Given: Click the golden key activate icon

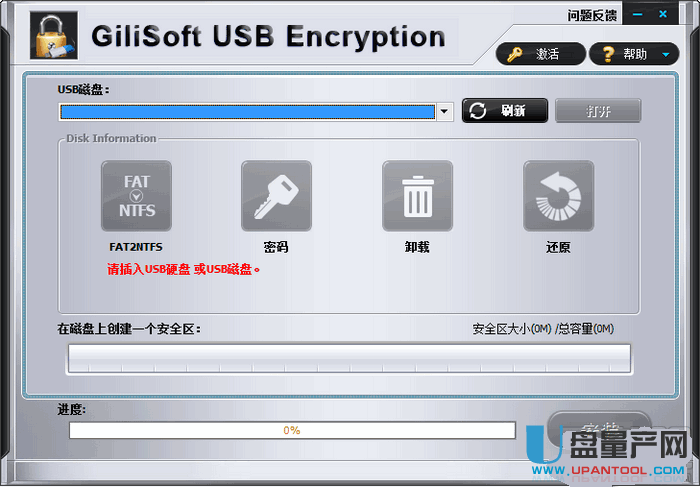Looking at the screenshot, I should pos(515,54).
